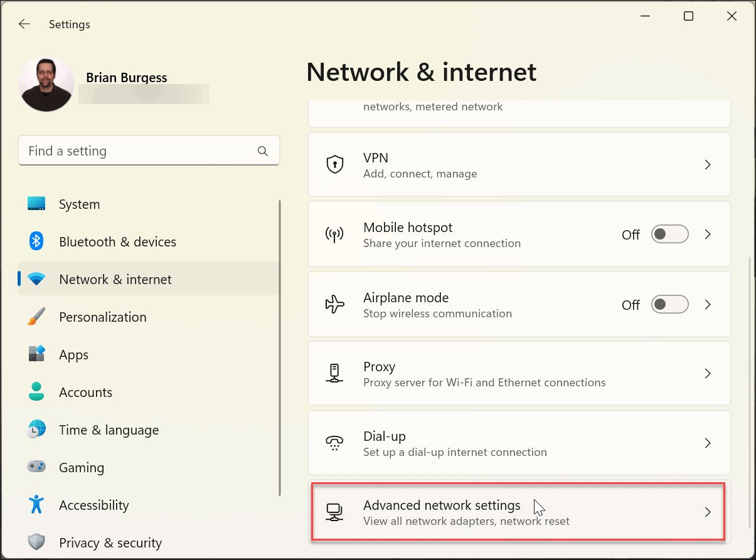Expand Dial-up settings with the arrow
The height and width of the screenshot is (560, 756).
708,443
